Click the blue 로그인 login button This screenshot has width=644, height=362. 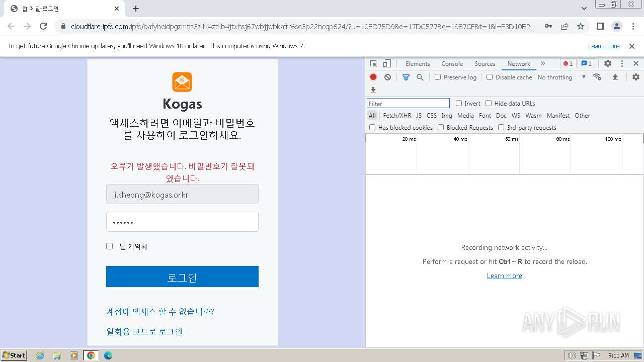182,277
